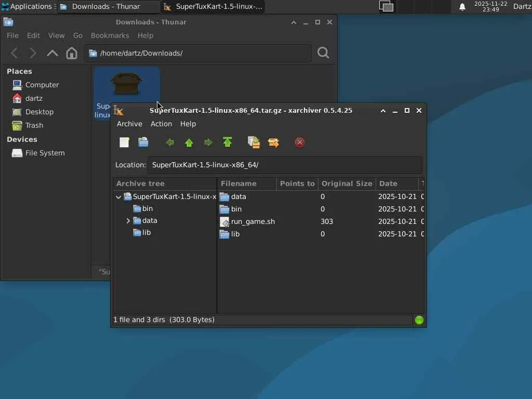532x399 pixels.
Task: Sort by Filename column header
Action: point(247,183)
